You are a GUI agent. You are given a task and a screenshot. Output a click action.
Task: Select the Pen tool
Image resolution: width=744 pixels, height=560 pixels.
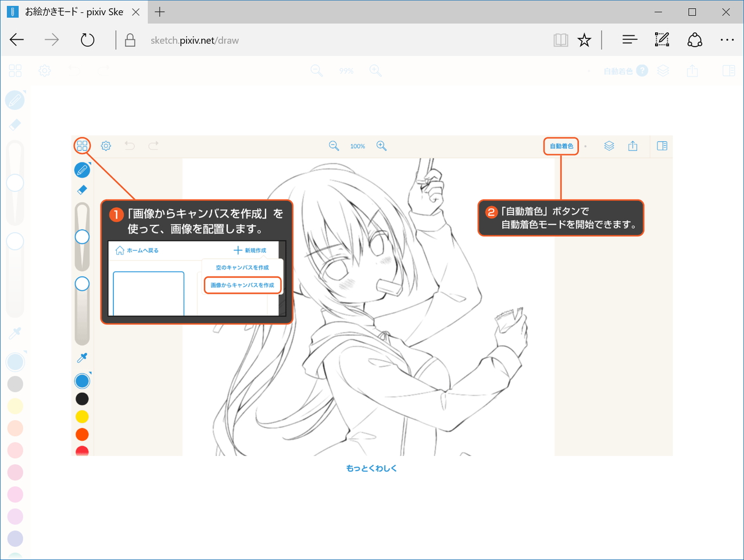click(x=82, y=170)
